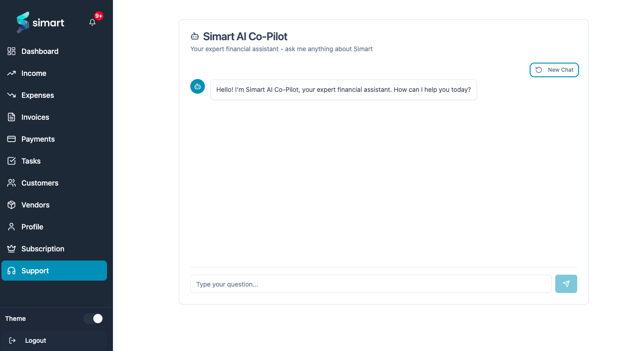Click the Invoices document icon
This screenshot has height=351, width=644.
(x=11, y=117)
